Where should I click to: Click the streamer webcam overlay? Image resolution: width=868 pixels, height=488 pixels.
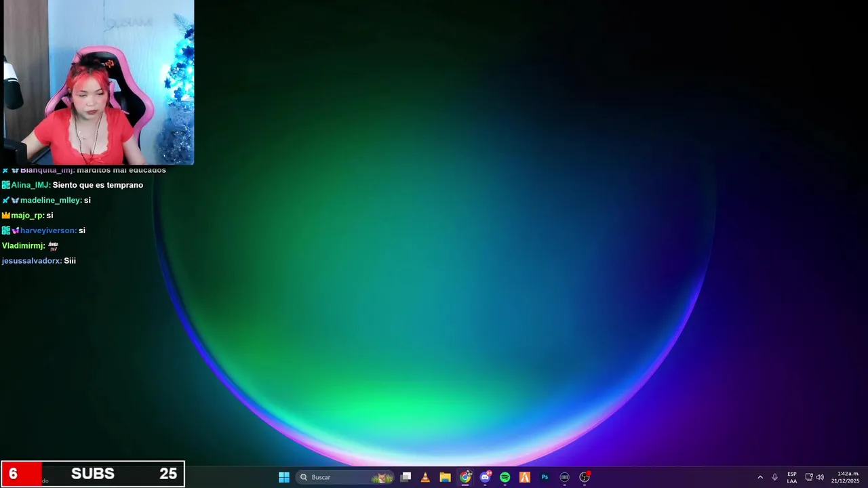[99, 82]
